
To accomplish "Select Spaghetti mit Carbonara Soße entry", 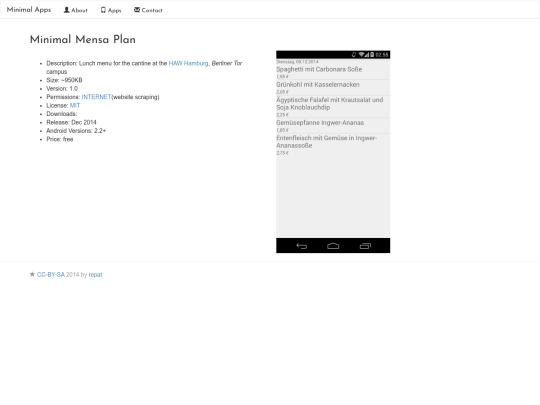I will tap(333, 72).
